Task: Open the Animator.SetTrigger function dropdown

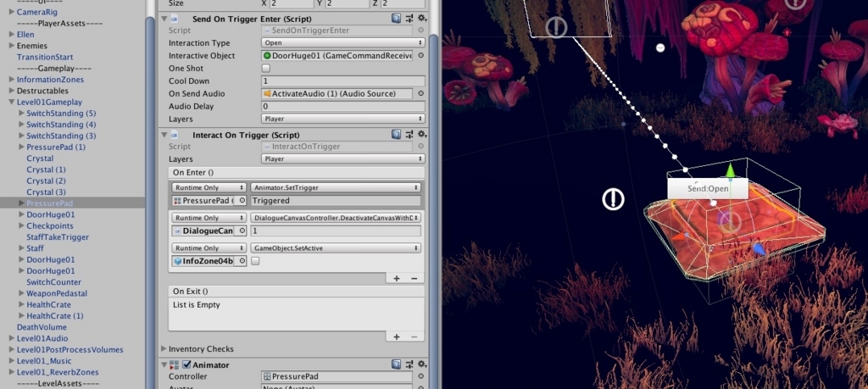Action: (336, 187)
